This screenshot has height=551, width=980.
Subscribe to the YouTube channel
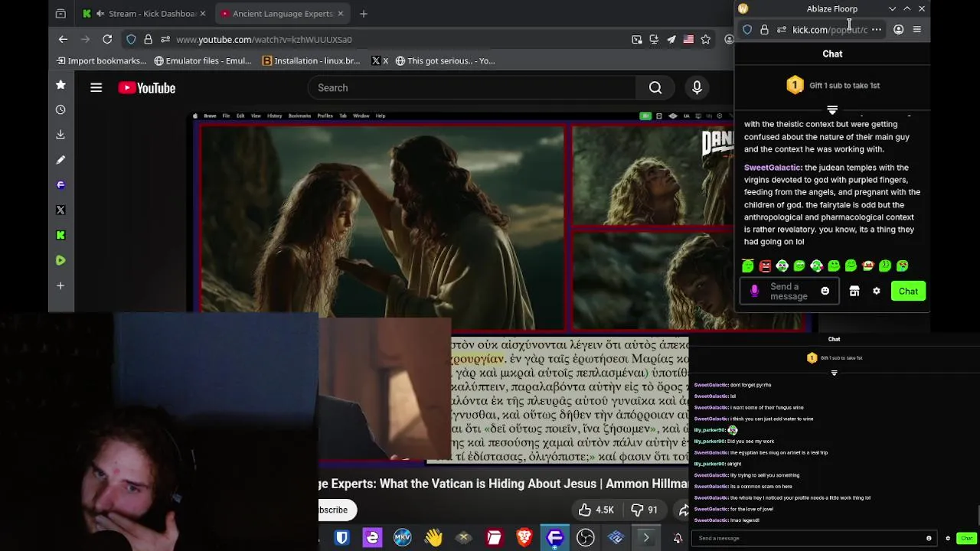pyautogui.click(x=335, y=510)
